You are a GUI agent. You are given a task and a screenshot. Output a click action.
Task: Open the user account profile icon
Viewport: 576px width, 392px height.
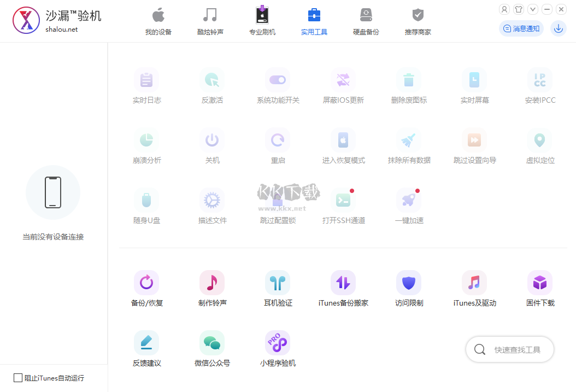pyautogui.click(x=504, y=9)
